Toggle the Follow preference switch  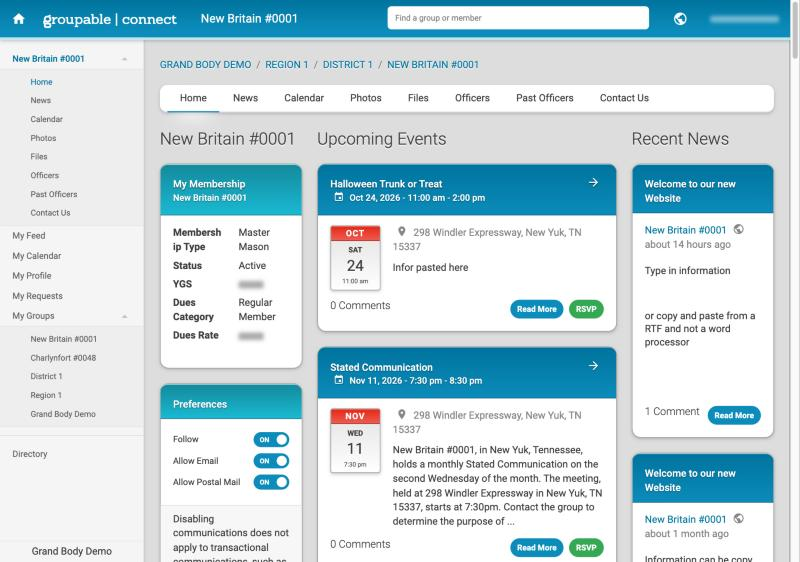pos(271,440)
